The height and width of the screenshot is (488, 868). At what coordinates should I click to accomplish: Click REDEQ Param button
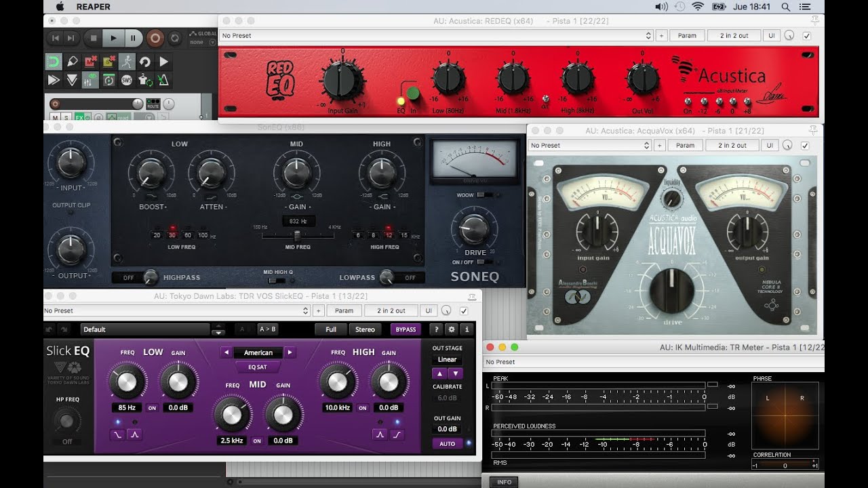point(687,36)
